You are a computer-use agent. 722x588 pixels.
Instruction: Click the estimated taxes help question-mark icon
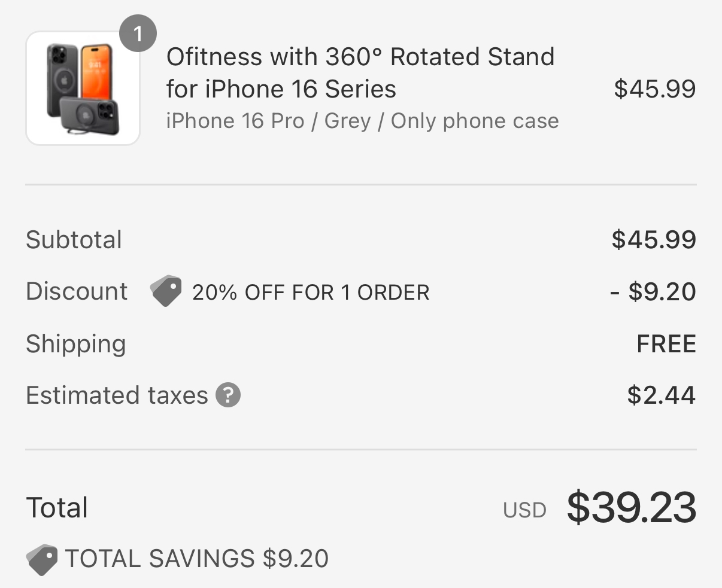click(228, 395)
